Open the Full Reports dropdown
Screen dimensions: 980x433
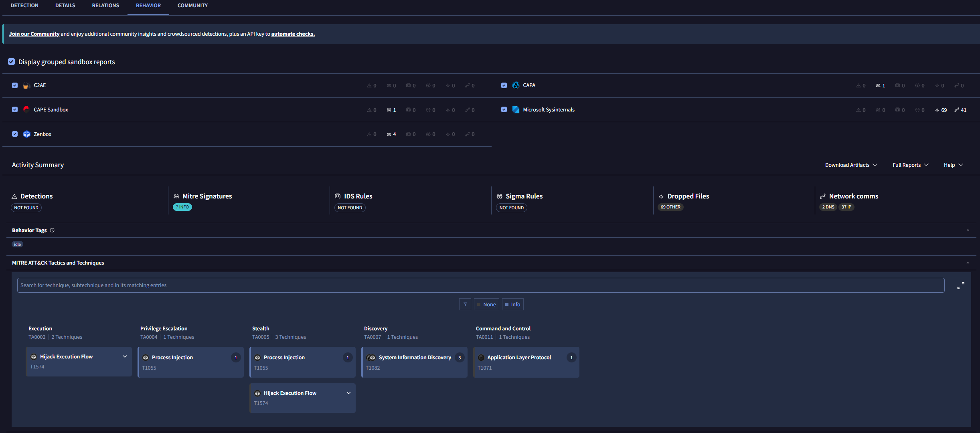910,165
